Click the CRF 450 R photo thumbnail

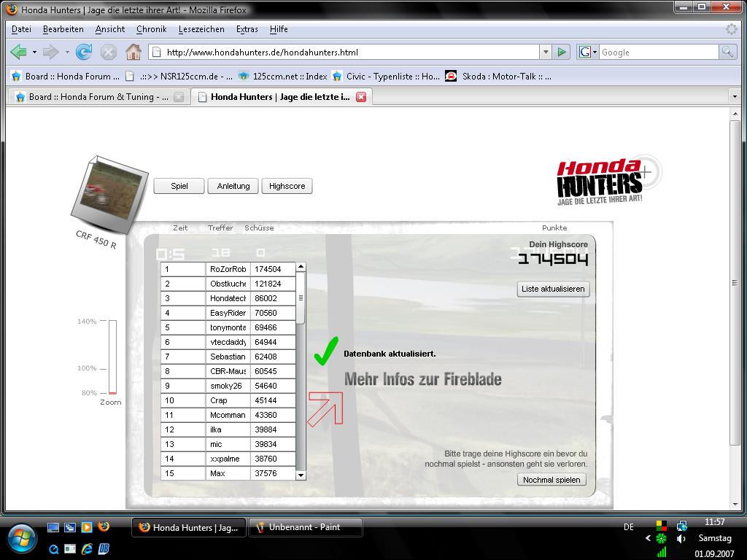pos(109,194)
